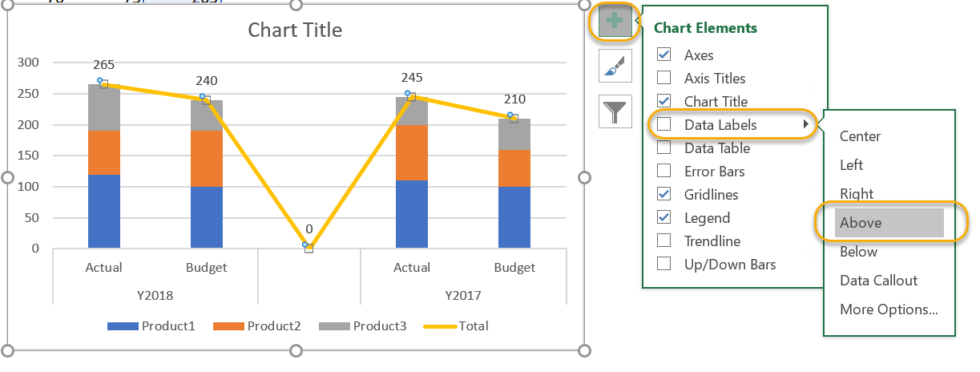
Task: Uncheck the Chart Title checkbox
Action: pos(663,102)
